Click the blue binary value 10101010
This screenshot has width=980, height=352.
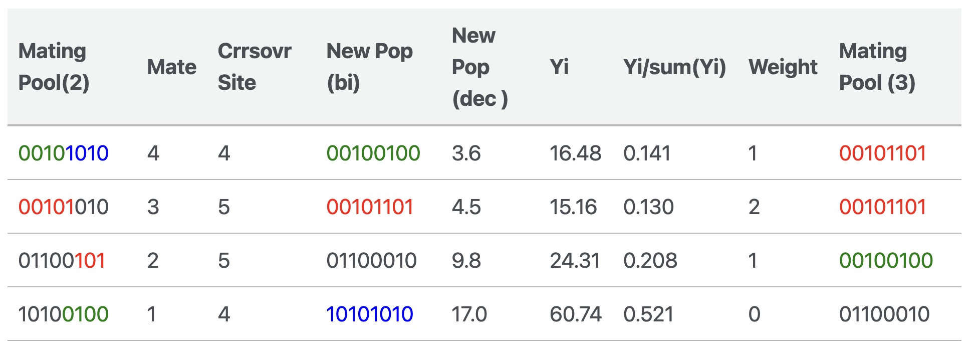pos(369,314)
